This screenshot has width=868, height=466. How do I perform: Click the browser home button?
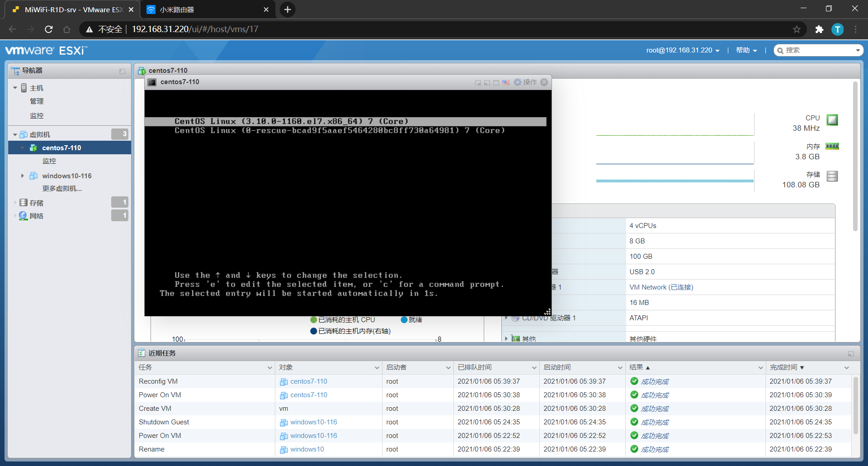(67, 29)
